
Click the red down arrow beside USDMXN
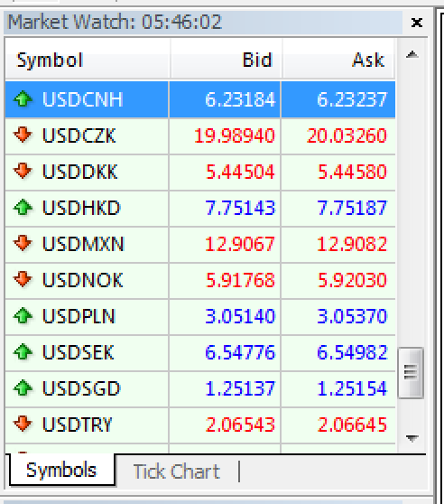23,243
